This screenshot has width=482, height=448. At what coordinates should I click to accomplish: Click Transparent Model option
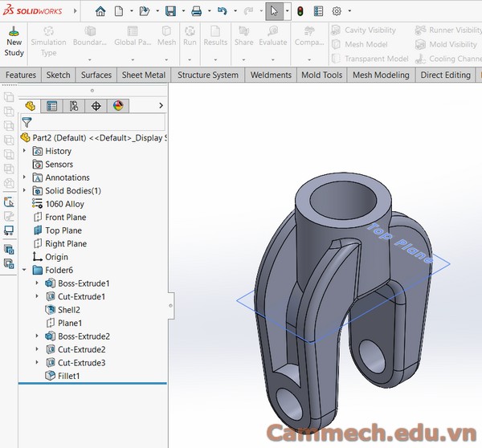pos(370,59)
